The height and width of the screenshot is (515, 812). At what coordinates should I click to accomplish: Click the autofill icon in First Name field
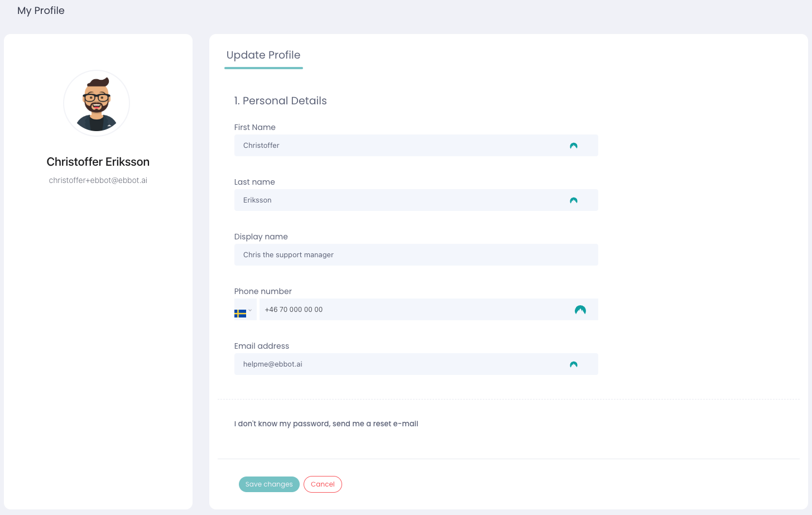(x=573, y=146)
